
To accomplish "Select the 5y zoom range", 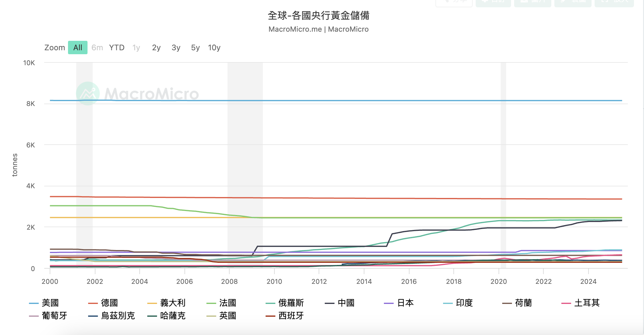I will coord(195,48).
